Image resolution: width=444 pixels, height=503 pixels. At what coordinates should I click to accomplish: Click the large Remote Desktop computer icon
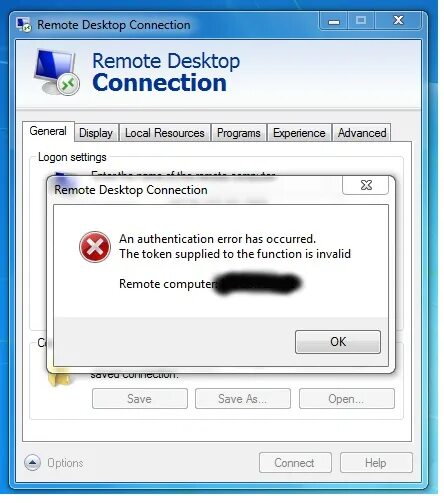pos(56,72)
